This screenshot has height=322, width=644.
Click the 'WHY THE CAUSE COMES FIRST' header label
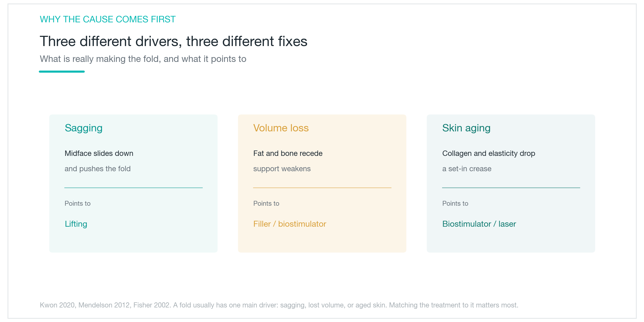coord(108,19)
